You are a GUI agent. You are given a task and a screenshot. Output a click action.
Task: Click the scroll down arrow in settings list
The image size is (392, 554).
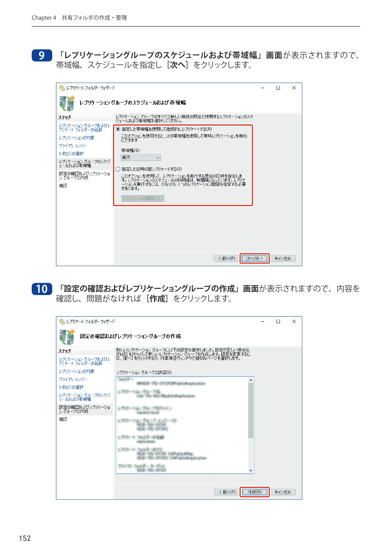point(251,470)
